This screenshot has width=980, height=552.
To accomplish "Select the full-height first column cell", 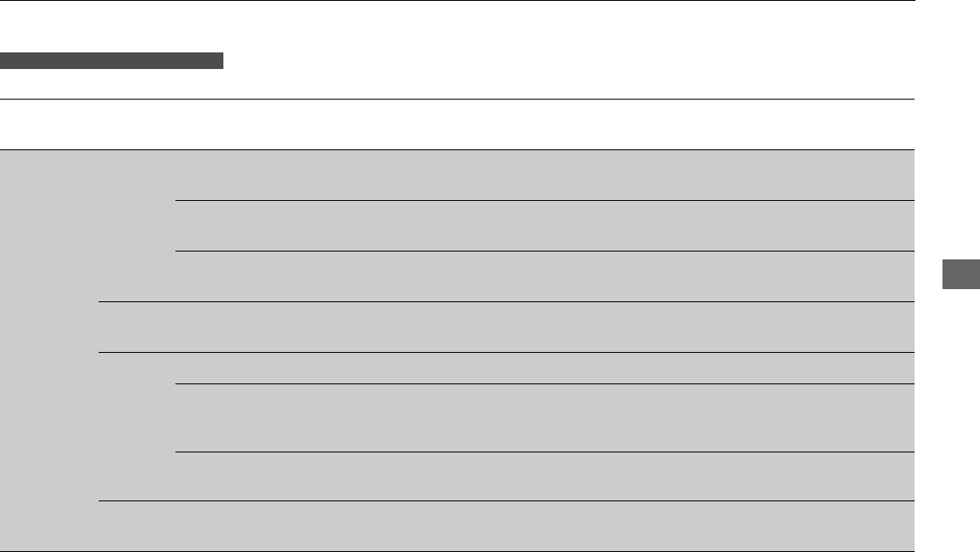I will point(49,350).
